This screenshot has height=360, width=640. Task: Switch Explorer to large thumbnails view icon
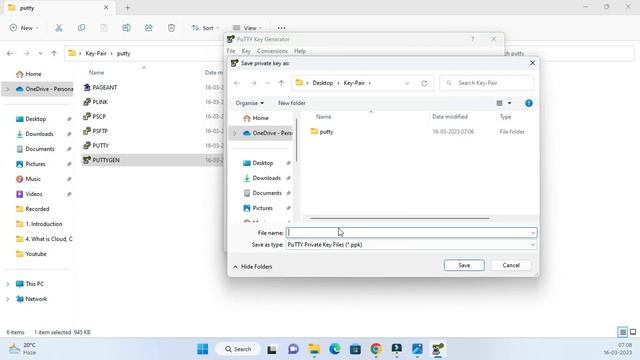tap(633, 332)
